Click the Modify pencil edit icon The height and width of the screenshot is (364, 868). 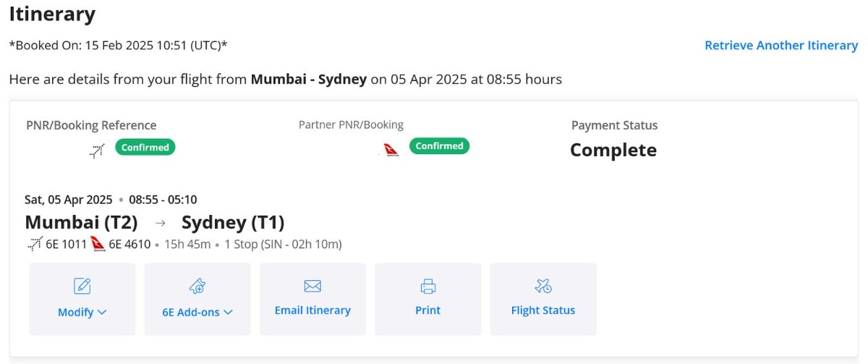[x=82, y=286]
